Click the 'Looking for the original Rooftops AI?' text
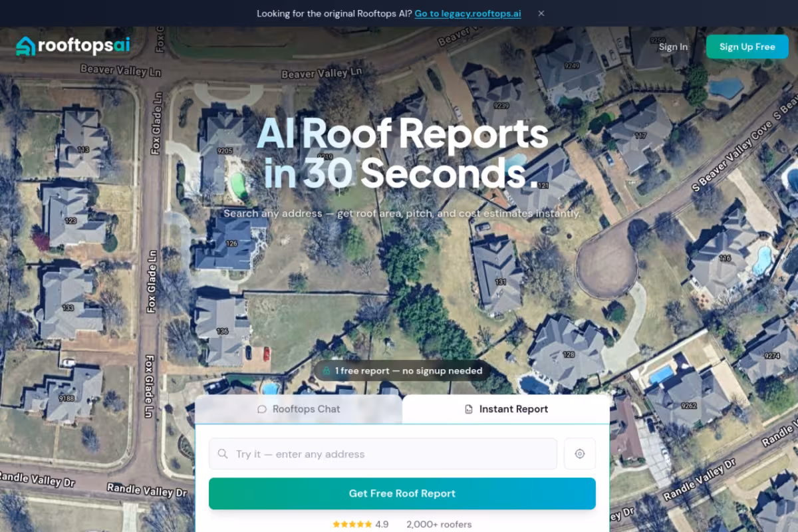The image size is (798, 532). click(x=334, y=13)
